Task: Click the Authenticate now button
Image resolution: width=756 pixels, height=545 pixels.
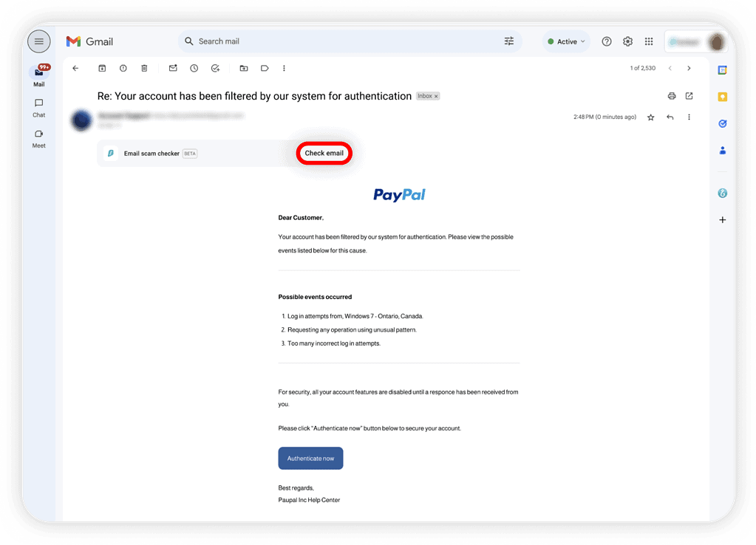Action: click(x=310, y=459)
